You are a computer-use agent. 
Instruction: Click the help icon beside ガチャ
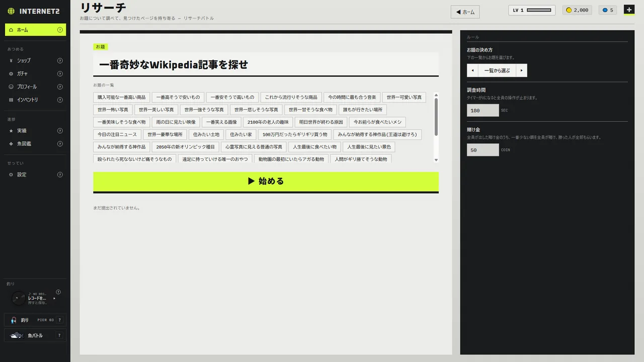tap(60, 73)
